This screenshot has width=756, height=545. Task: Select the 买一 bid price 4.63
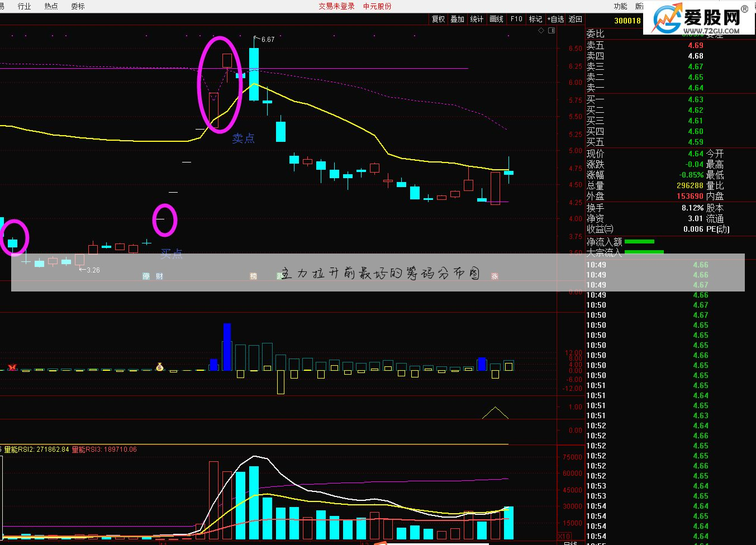[x=696, y=99]
